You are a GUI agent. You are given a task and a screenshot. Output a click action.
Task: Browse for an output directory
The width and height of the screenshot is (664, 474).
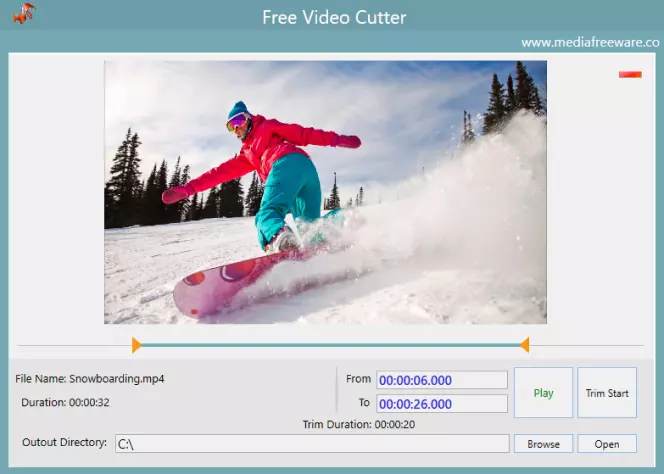point(543,444)
